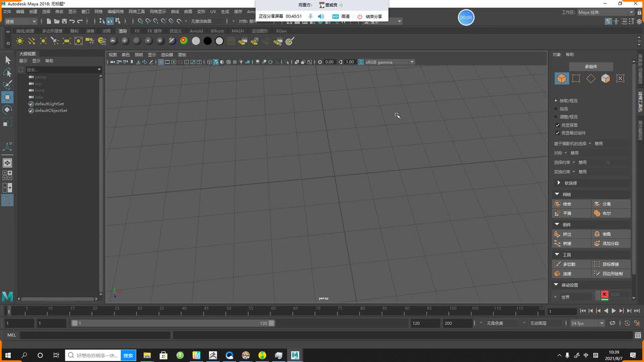Select object mode orange cube icon
644x362 pixels.
tap(561, 78)
